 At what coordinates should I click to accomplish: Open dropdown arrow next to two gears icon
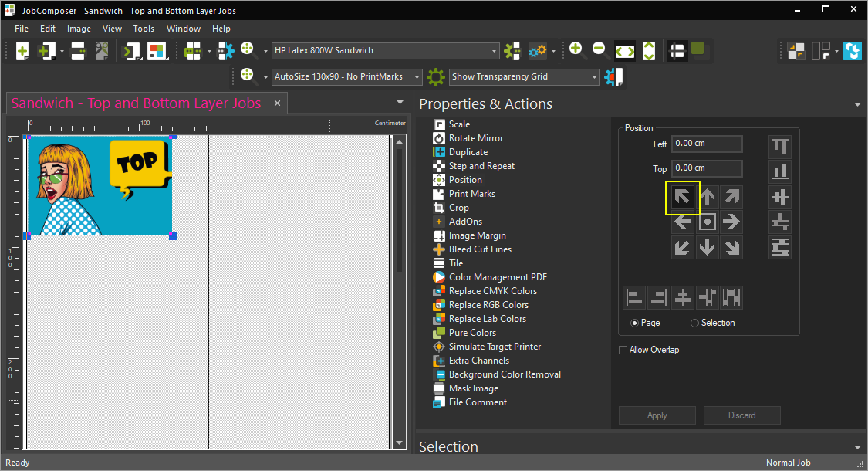pyautogui.click(x=553, y=52)
